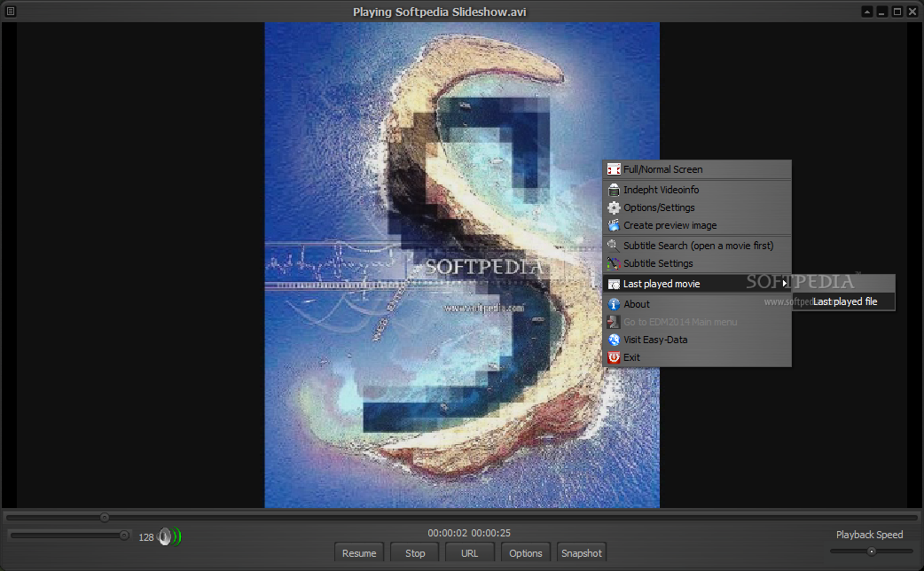Click Last played file submenu item
Image resolution: width=924 pixels, height=571 pixels.
[x=844, y=301]
